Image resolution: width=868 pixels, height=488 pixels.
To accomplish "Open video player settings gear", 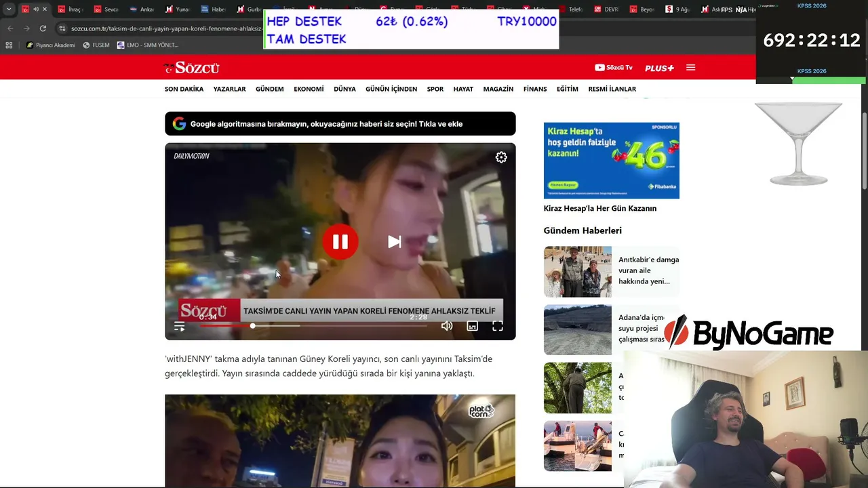I will click(x=501, y=157).
